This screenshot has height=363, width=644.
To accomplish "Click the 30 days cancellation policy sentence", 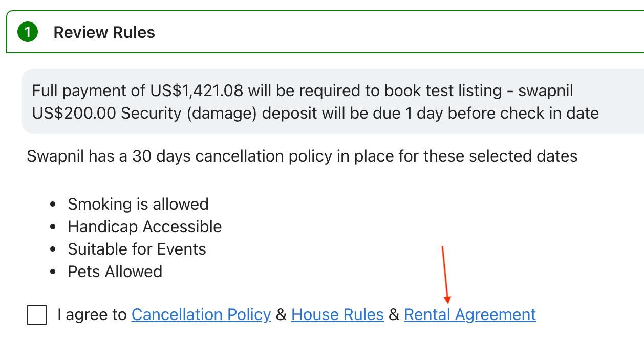I will pos(301,156).
